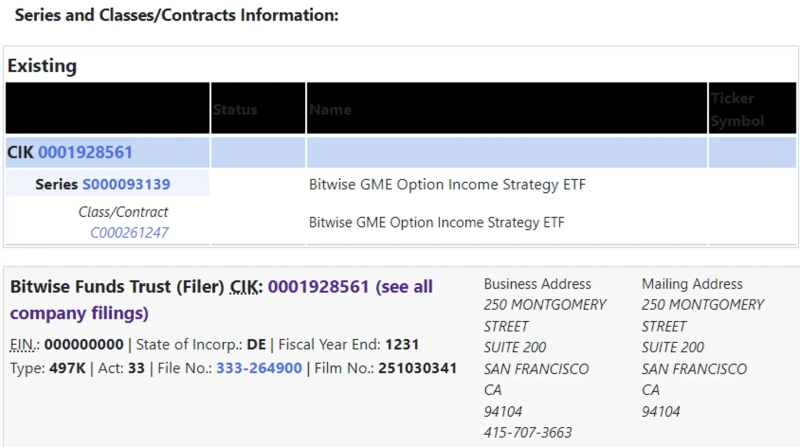Open Series S000093139 link
Screen dimensions: 800x447
[126, 184]
